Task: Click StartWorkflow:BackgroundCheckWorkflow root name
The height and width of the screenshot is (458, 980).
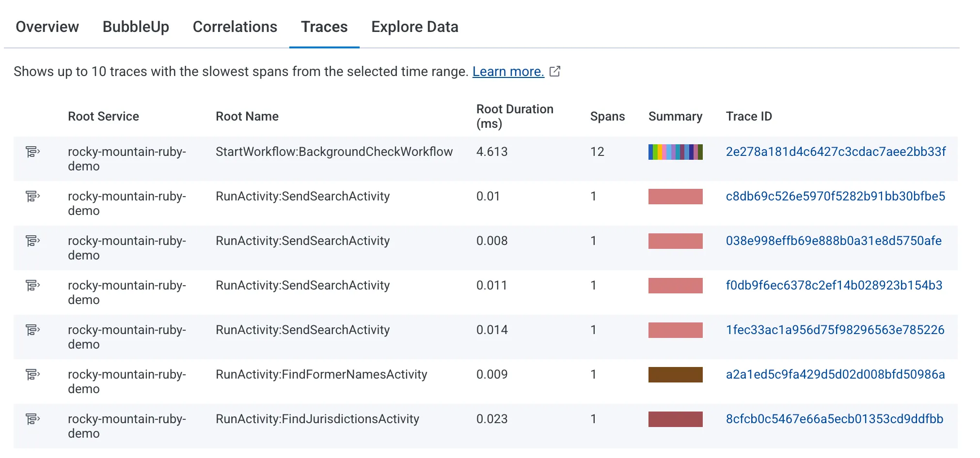Action: click(x=334, y=152)
